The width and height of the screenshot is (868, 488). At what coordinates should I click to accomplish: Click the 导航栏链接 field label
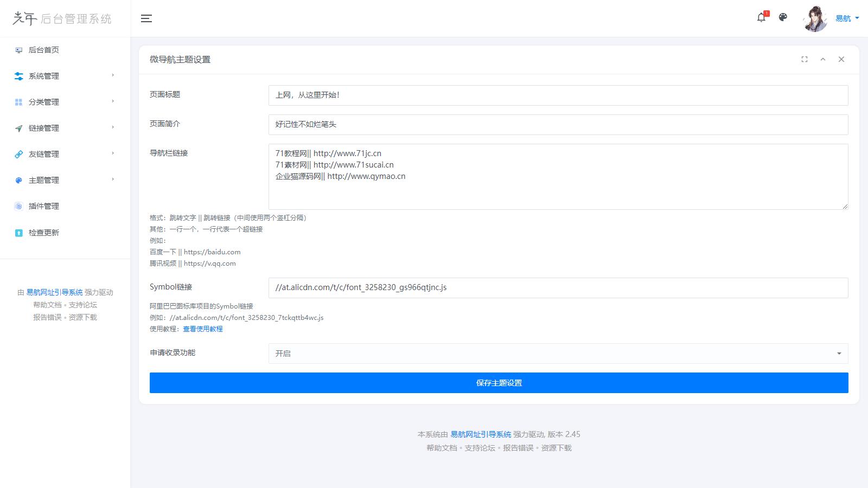click(169, 153)
